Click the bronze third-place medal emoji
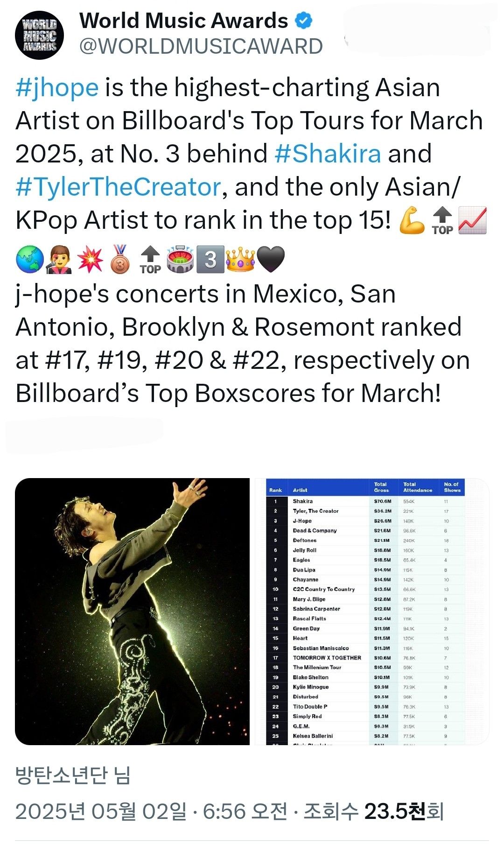Image resolution: width=504 pixels, height=853 pixels. (120, 260)
